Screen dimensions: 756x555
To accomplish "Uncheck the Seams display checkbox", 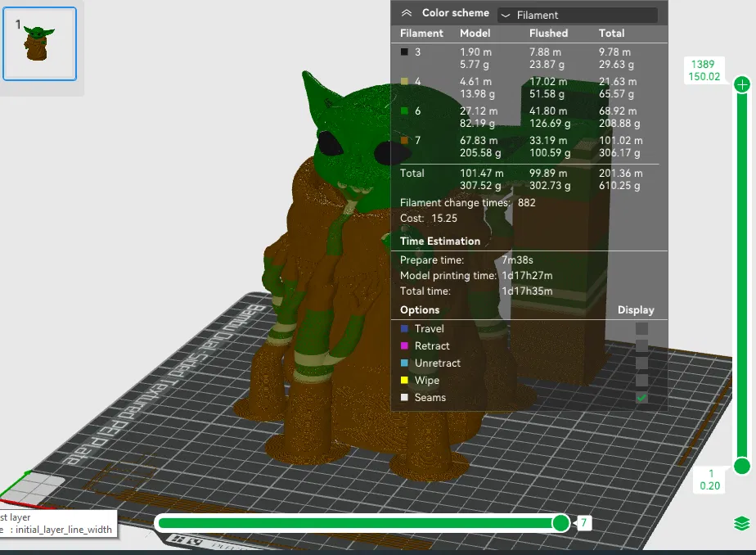I will pos(641,398).
